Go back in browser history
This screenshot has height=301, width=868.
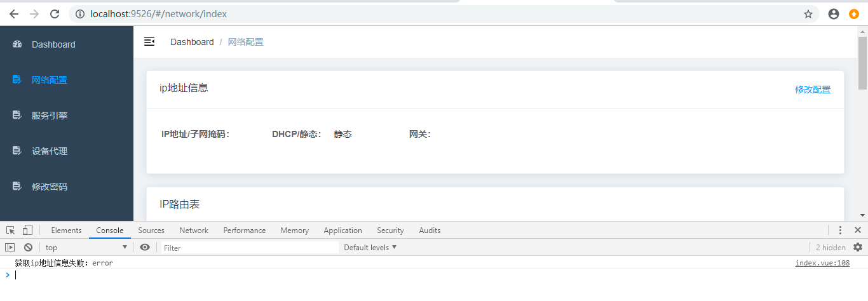coord(14,14)
